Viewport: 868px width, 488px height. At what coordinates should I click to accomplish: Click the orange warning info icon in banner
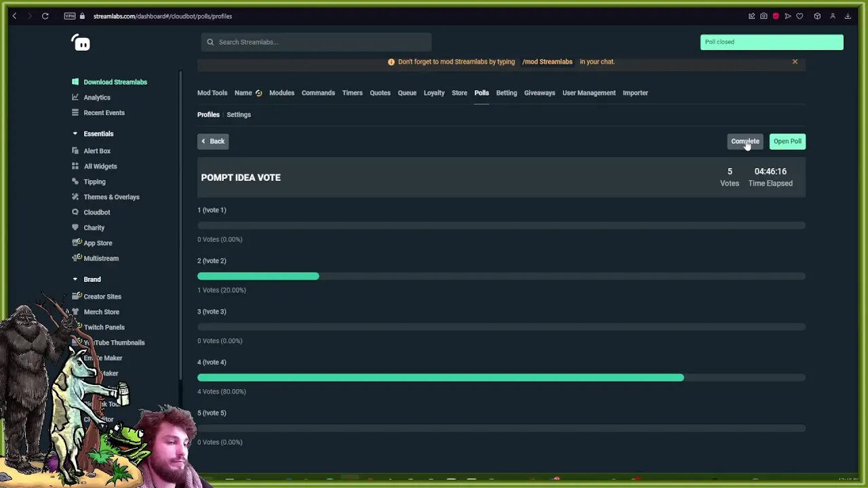(x=391, y=62)
